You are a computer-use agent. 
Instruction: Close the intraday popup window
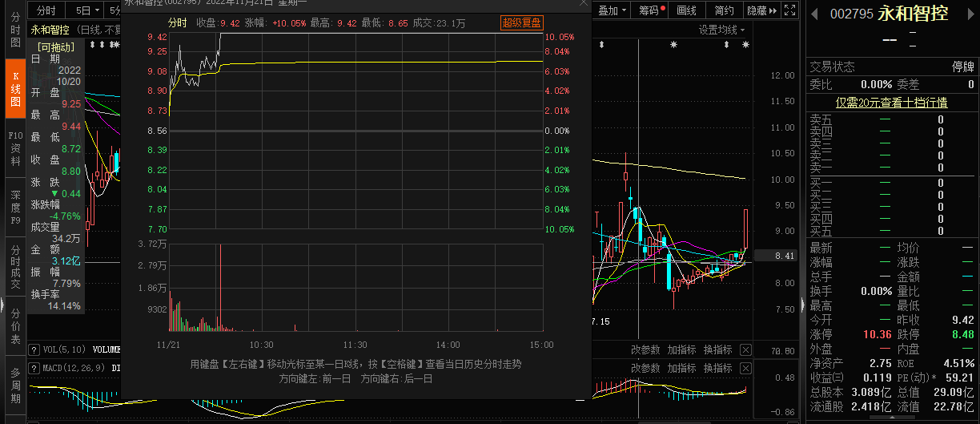click(x=582, y=3)
